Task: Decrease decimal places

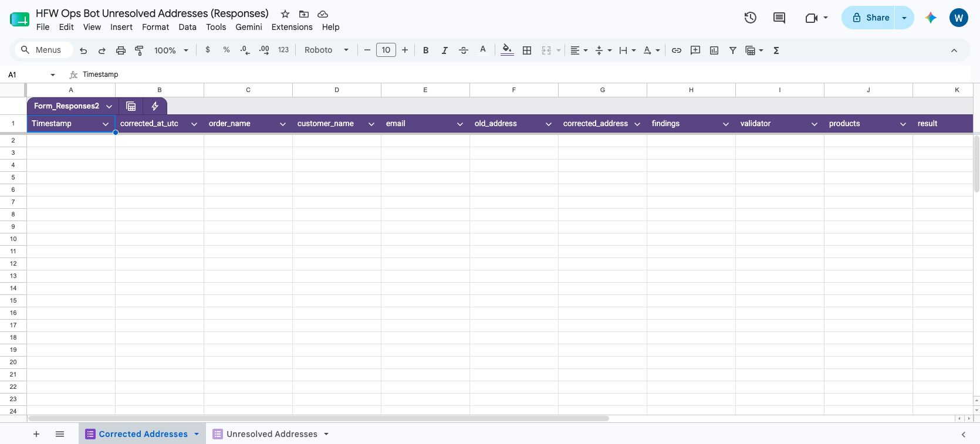Action: coord(245,50)
